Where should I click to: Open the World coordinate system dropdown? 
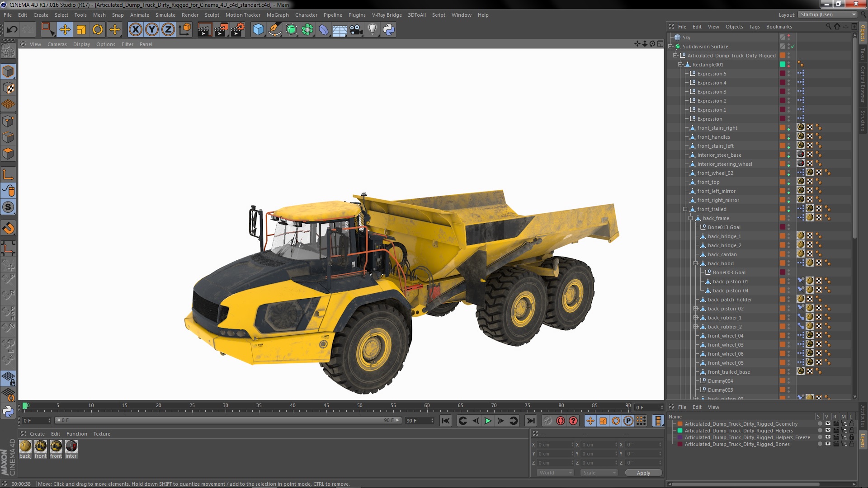click(555, 473)
